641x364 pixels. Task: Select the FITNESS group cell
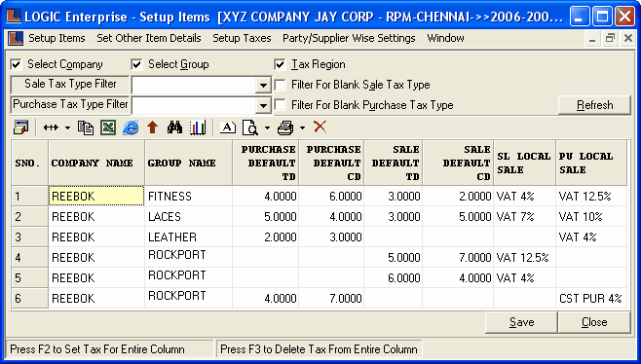pyautogui.click(x=188, y=196)
